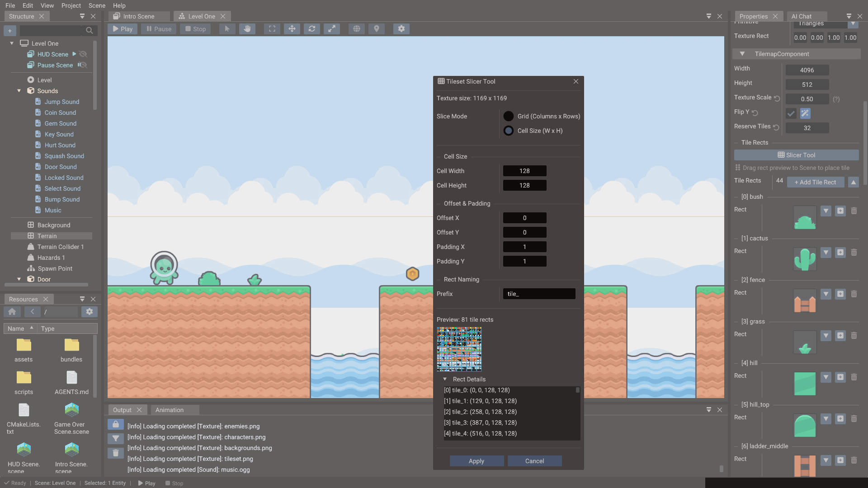Toggle Pause Scene visibility eye
The width and height of the screenshot is (868, 488).
tap(84, 65)
